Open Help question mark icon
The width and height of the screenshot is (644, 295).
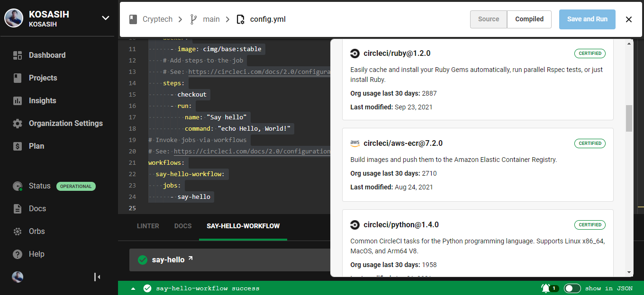[18, 254]
